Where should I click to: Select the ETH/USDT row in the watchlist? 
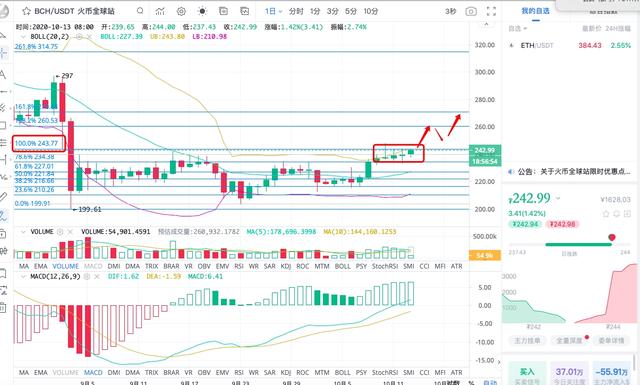tap(570, 45)
